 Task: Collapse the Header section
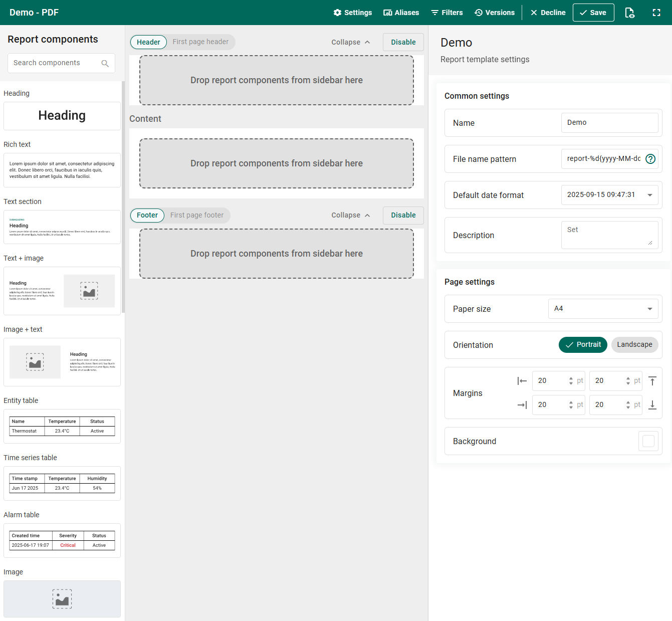[x=351, y=42]
